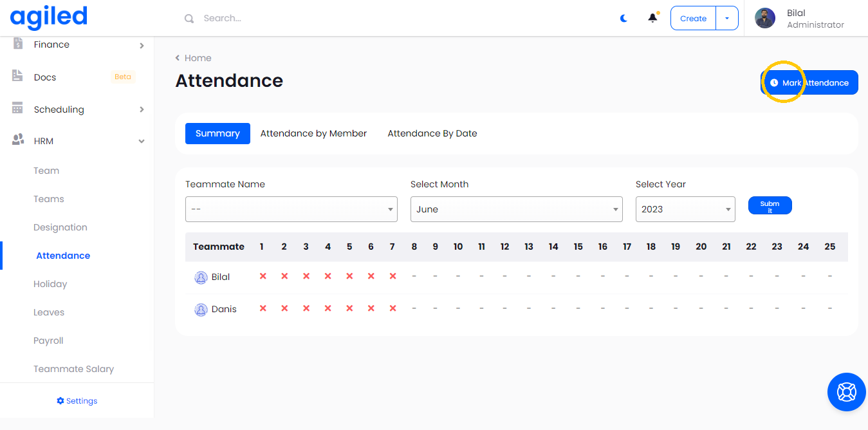Click Bilal's profile avatar in header
This screenshot has height=430, width=868.
[x=765, y=18]
